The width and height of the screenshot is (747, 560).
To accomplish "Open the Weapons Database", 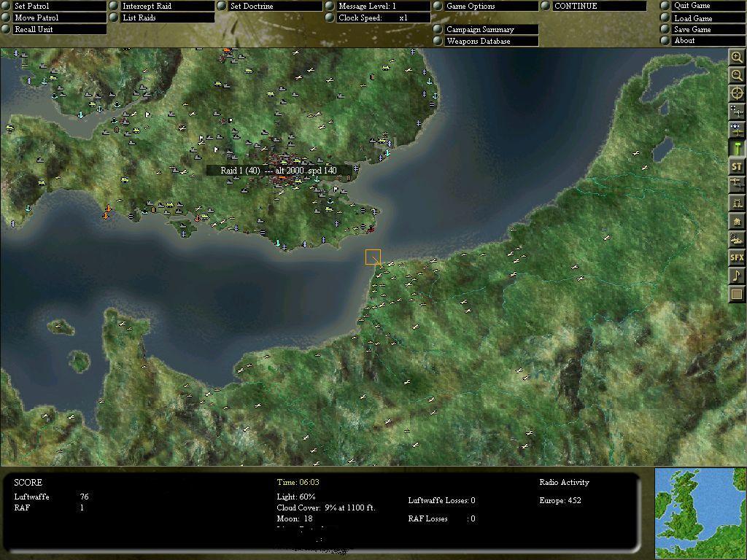I will [x=492, y=41].
